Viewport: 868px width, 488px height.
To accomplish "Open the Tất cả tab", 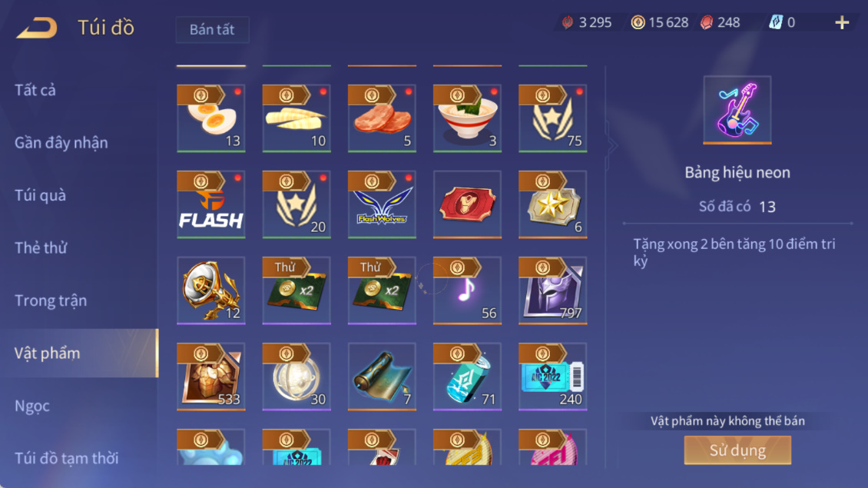I will (35, 90).
